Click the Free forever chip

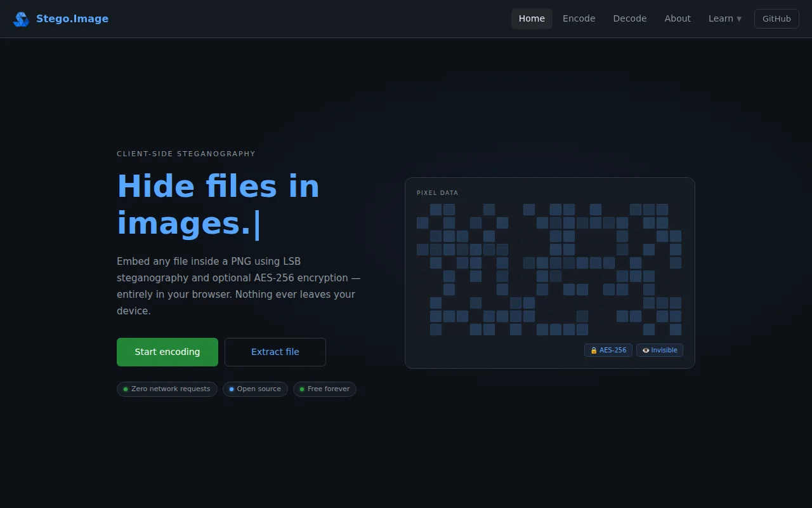[325, 389]
